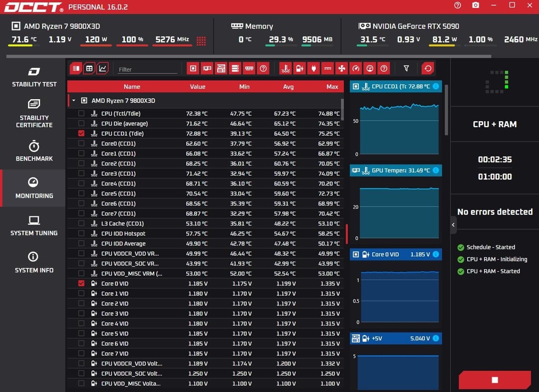The width and height of the screenshot is (539, 392).
Task: Uncheck the Core 0 VID checkbox
Action: [81, 283]
